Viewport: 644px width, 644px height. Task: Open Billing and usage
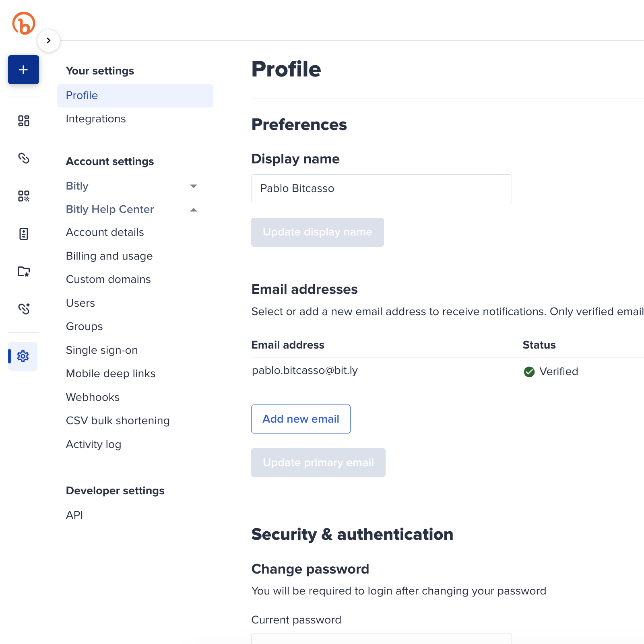coord(109,256)
